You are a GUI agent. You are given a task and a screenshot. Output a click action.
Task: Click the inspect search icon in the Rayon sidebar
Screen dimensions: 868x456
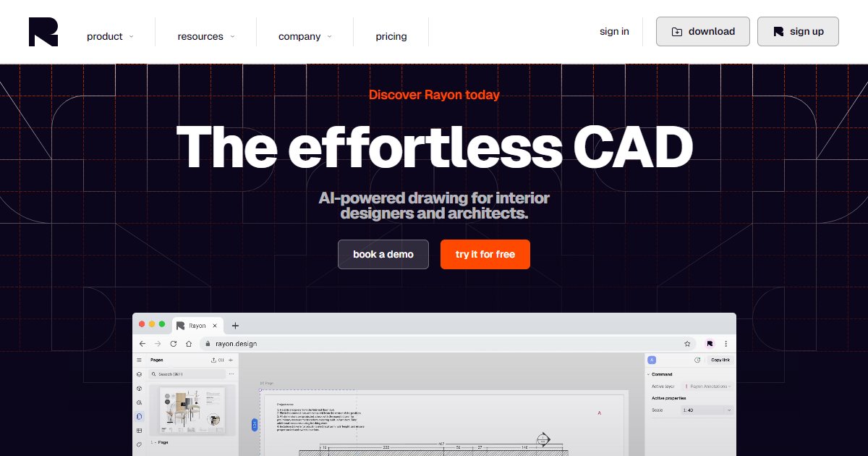(x=139, y=402)
